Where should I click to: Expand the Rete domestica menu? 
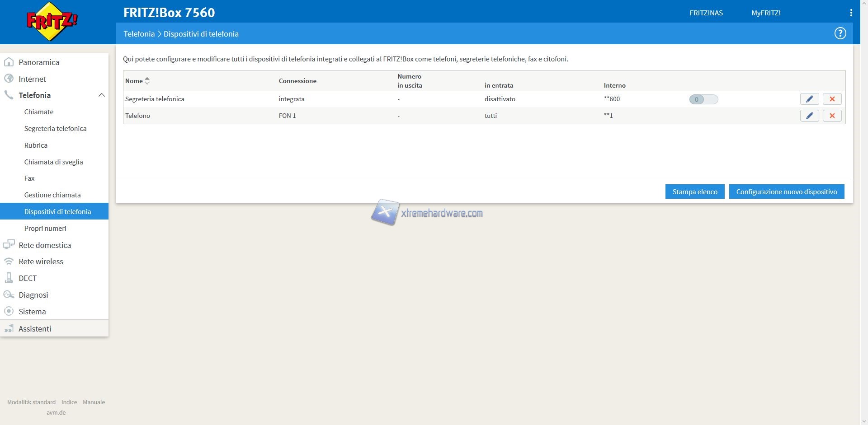point(45,245)
